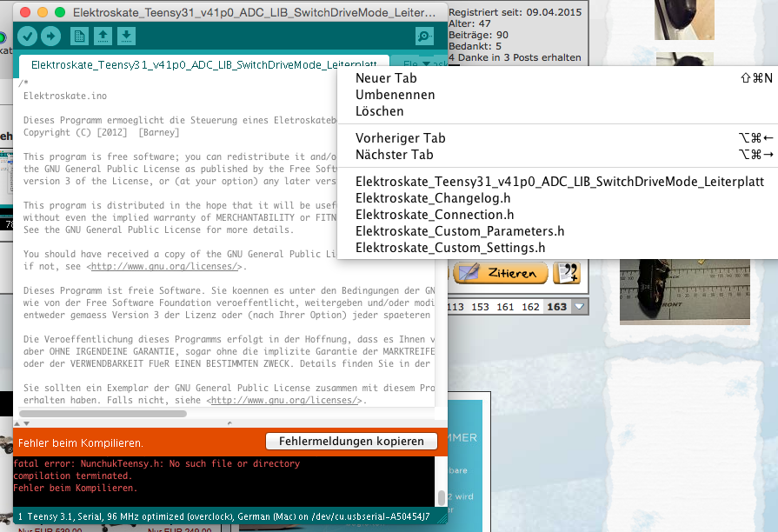Click the Verify (checkmark) toolbar button

click(27, 36)
